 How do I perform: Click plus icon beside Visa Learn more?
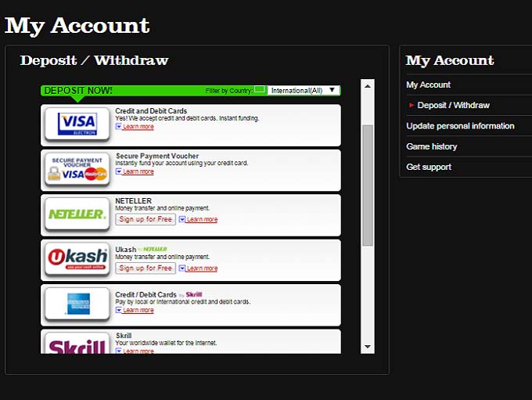[x=118, y=127]
